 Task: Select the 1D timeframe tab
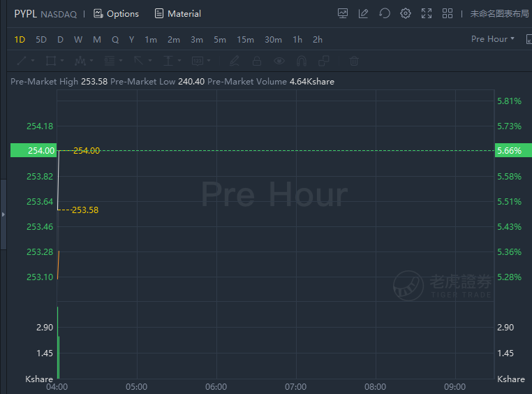point(20,40)
